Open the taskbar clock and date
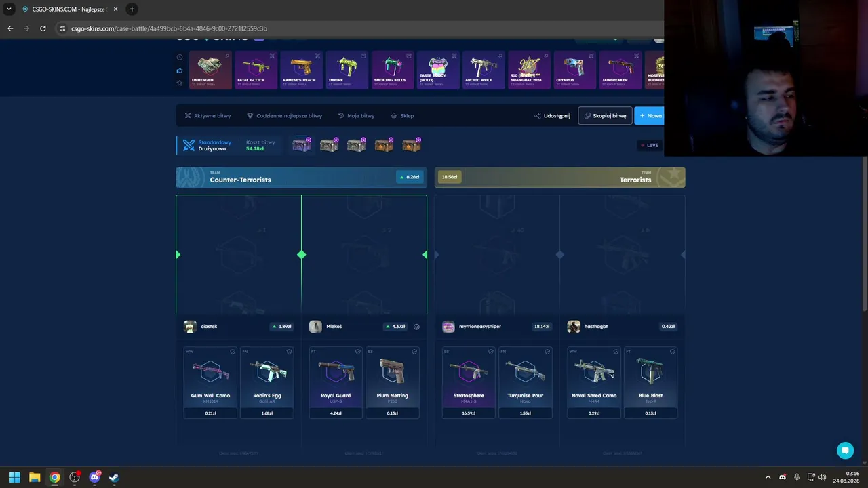The height and width of the screenshot is (488, 868). [x=846, y=477]
